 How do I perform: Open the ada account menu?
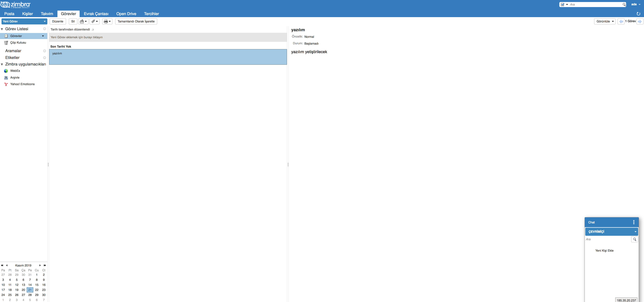(636, 5)
